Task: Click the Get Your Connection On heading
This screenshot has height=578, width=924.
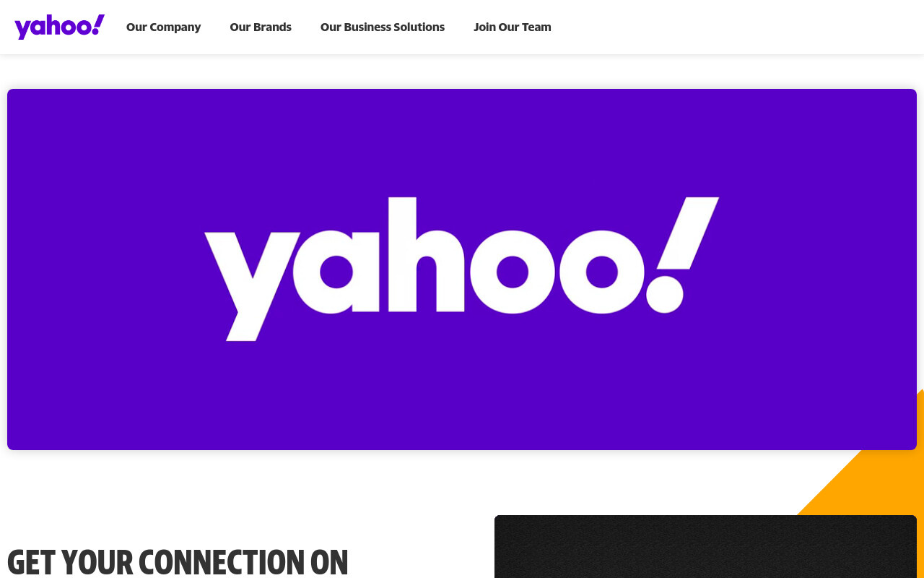Action: 178,563
